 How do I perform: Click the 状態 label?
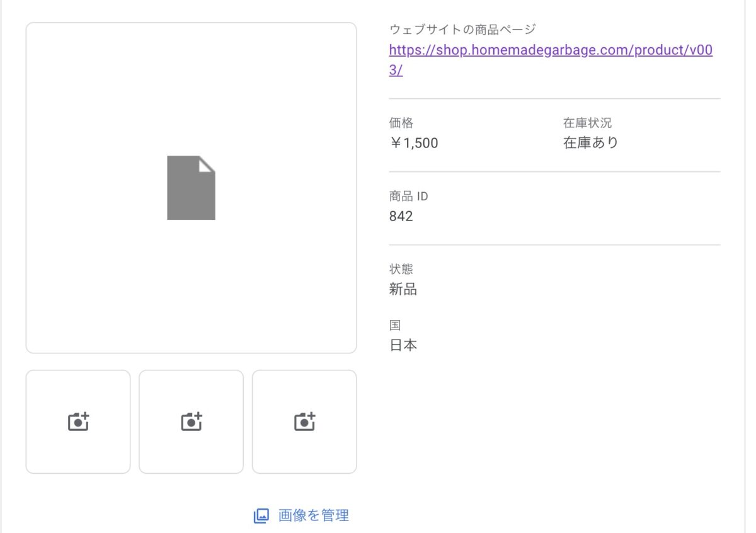[x=401, y=269]
